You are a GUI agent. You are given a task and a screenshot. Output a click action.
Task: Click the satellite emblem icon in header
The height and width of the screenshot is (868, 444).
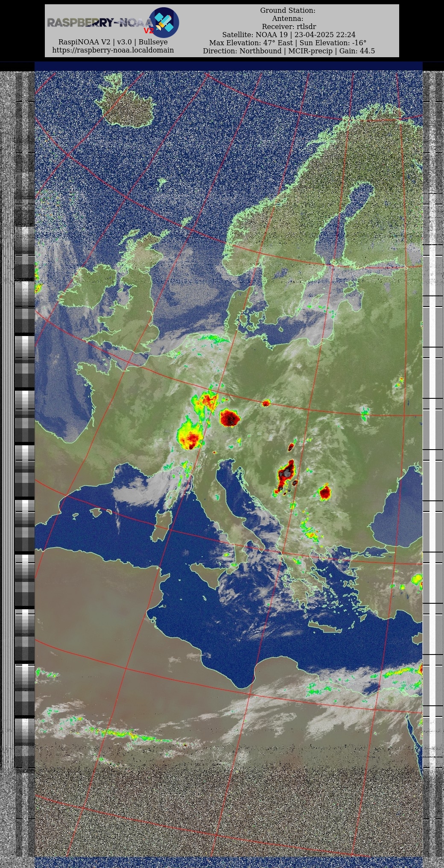pos(164,23)
